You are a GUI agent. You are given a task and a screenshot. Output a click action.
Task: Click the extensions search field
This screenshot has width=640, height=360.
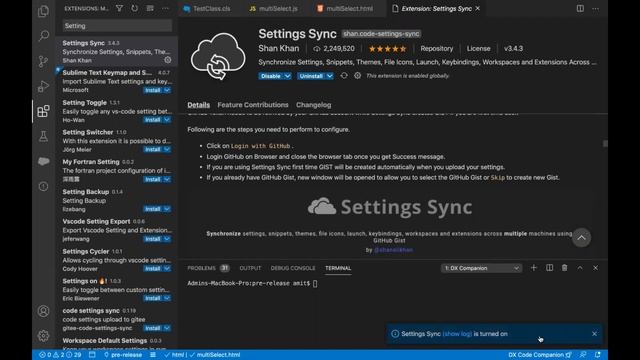(x=117, y=26)
